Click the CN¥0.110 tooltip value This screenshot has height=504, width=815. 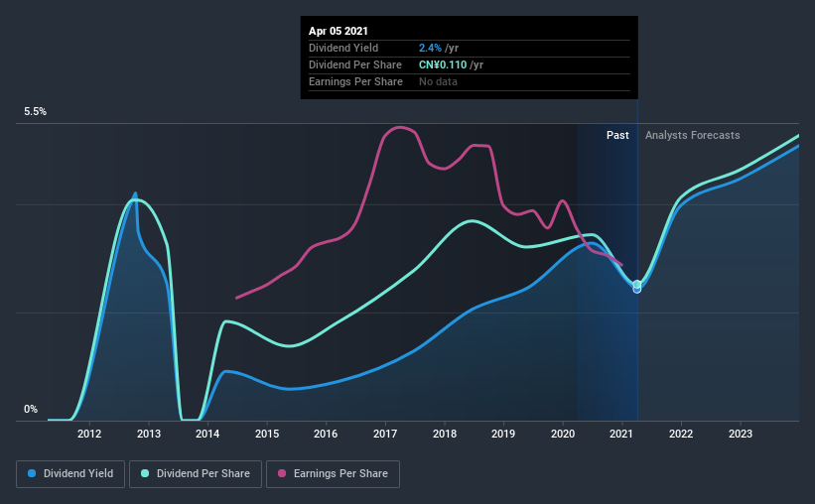coord(443,64)
